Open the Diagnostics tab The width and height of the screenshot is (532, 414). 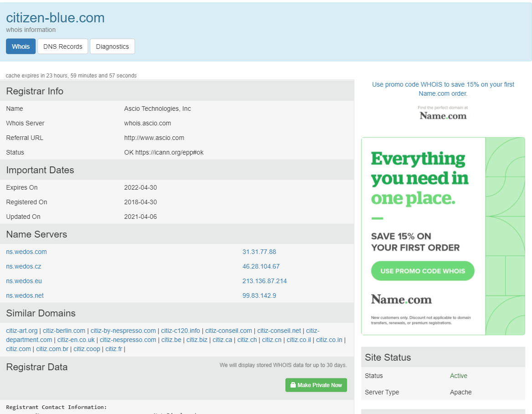pyautogui.click(x=112, y=47)
